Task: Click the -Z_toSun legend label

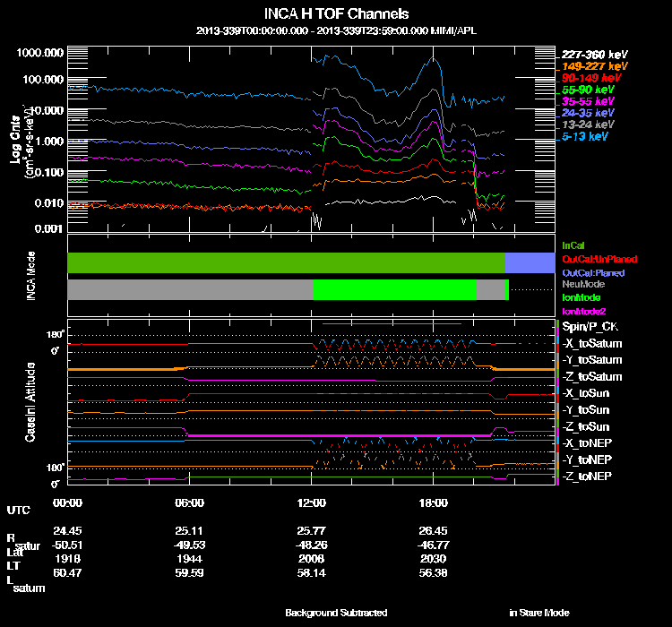Action: point(586,426)
